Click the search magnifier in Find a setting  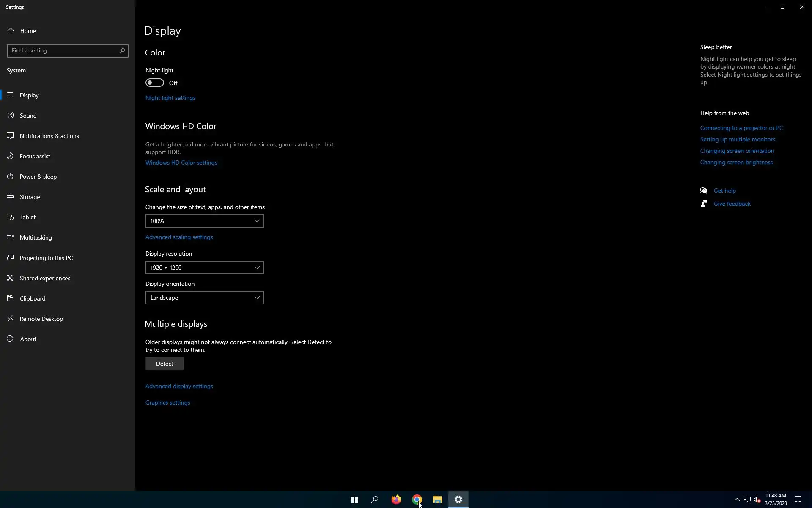pos(122,51)
